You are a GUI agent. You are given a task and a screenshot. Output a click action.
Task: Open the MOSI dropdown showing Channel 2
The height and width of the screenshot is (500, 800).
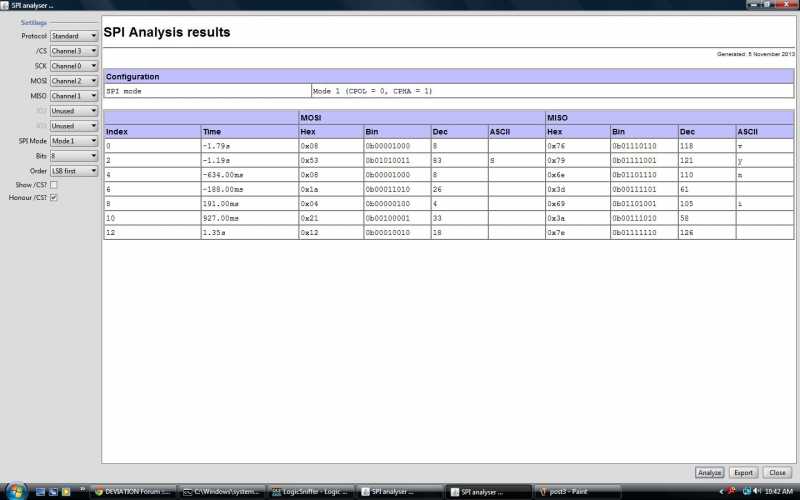(74, 81)
